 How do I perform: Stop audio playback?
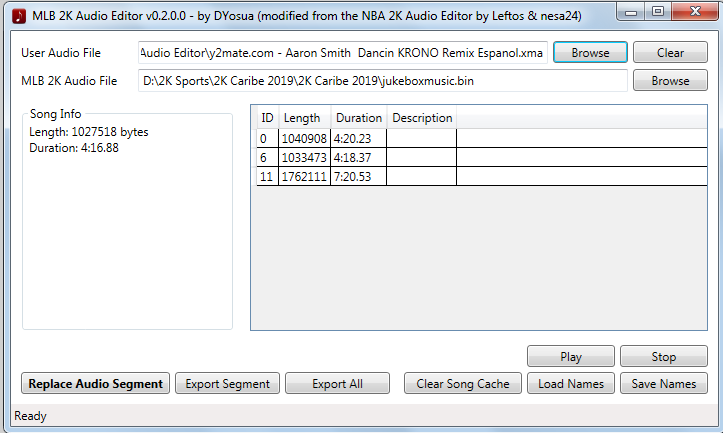pos(664,356)
